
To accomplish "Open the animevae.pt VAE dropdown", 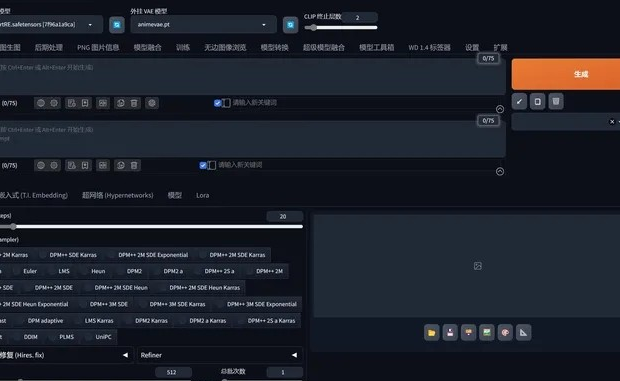I will click(x=203, y=25).
